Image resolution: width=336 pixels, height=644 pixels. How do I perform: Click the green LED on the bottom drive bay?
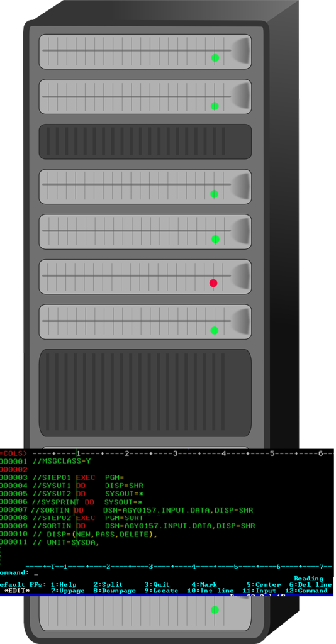pos(215,610)
